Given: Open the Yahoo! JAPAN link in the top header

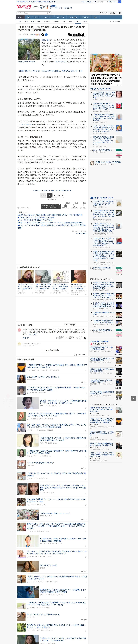Looking at the screenshot, I should tap(86, 2).
